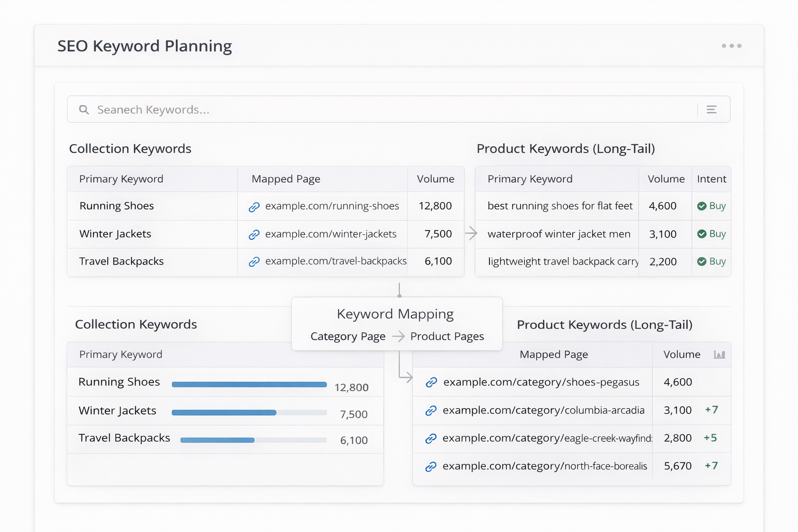Click the bar-chart icon in Volume header

point(719,354)
